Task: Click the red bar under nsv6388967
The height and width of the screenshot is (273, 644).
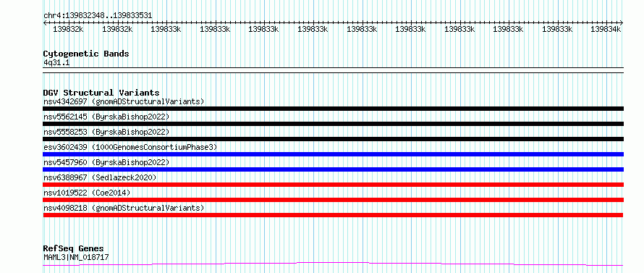Action: (333, 185)
